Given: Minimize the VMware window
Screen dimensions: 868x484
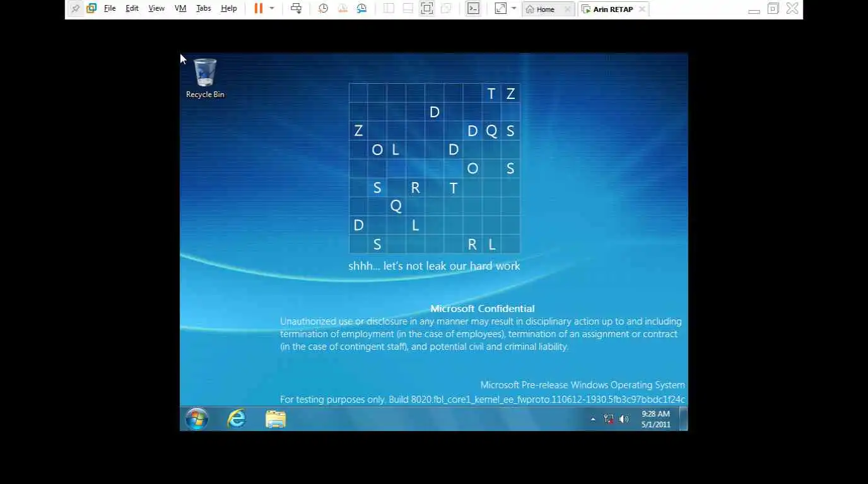Looking at the screenshot, I should 754,11.
